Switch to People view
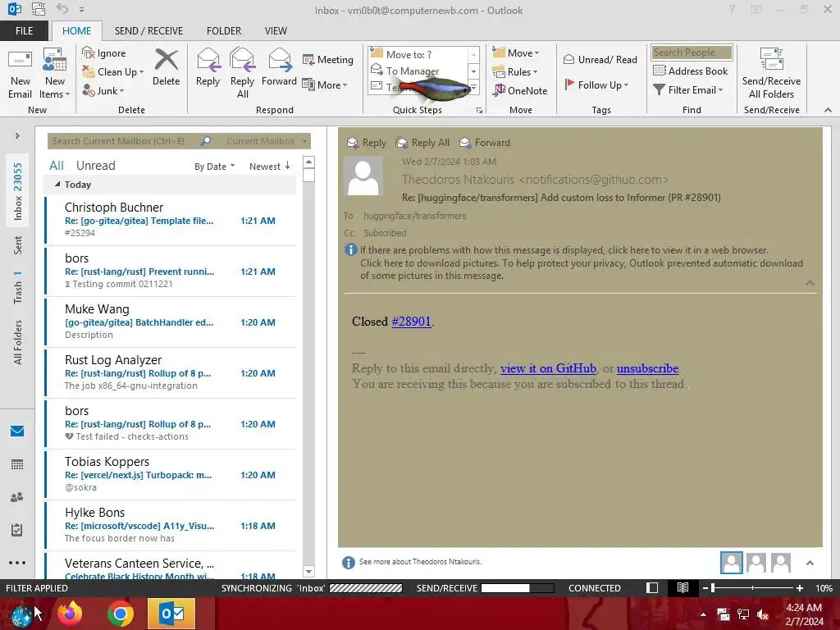The image size is (840, 630). [17, 497]
